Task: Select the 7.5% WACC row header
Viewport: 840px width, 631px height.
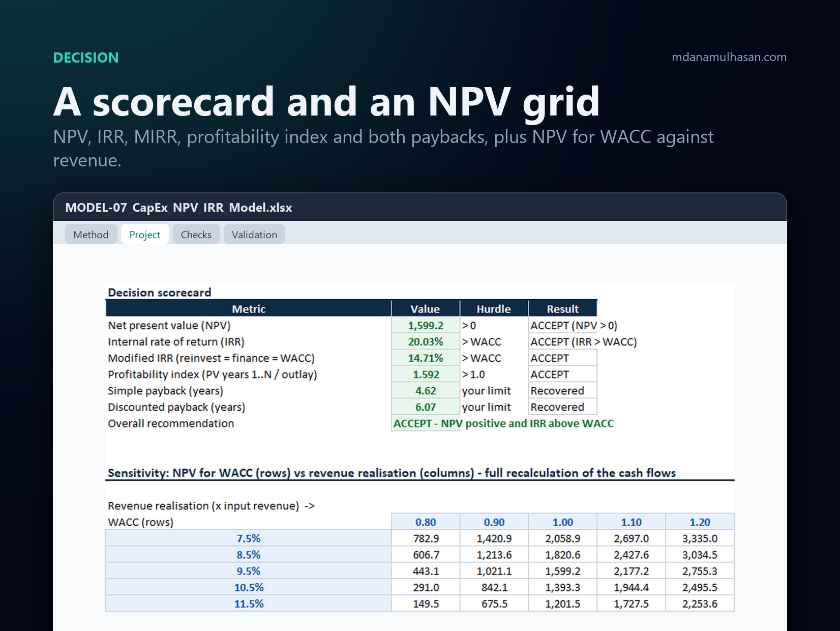Action: tap(249, 538)
